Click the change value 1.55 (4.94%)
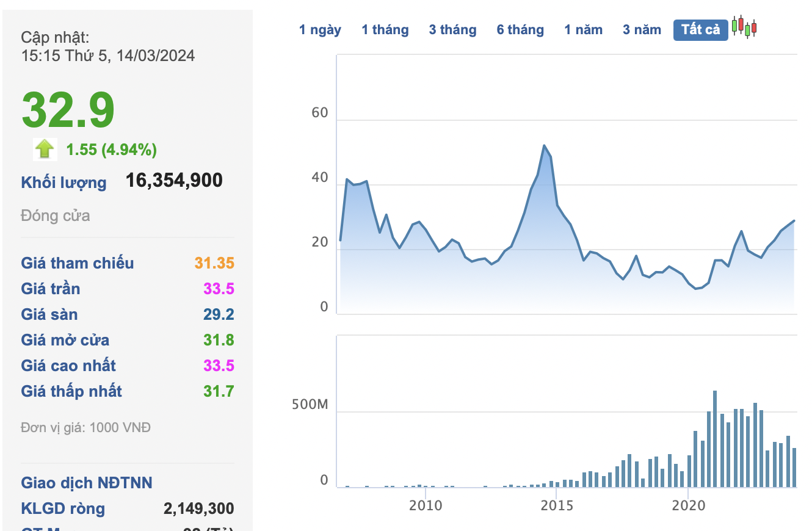Screen dimensions: 812x531 coord(112,150)
